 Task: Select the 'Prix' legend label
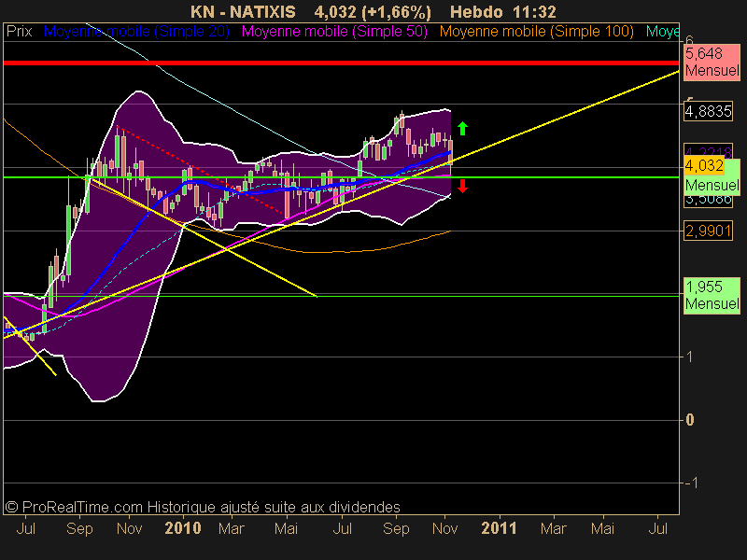pos(19,32)
